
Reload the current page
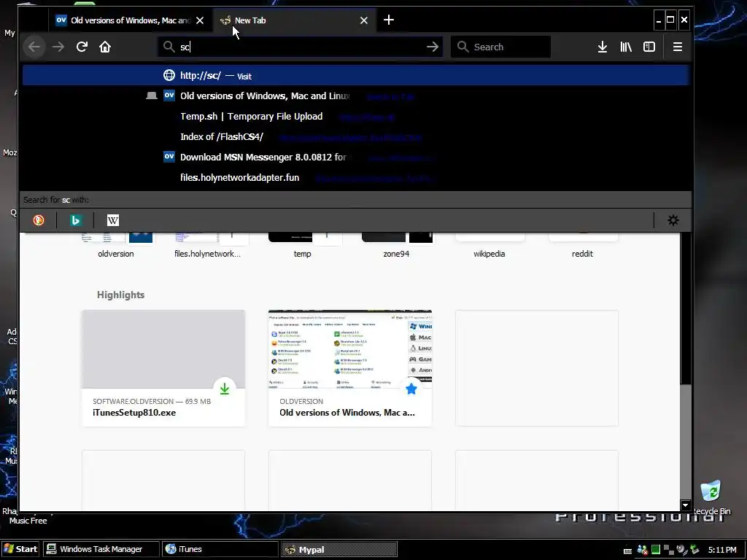pos(82,47)
